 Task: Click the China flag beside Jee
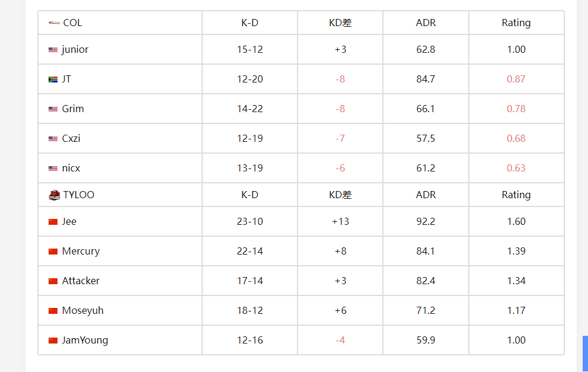coord(53,222)
